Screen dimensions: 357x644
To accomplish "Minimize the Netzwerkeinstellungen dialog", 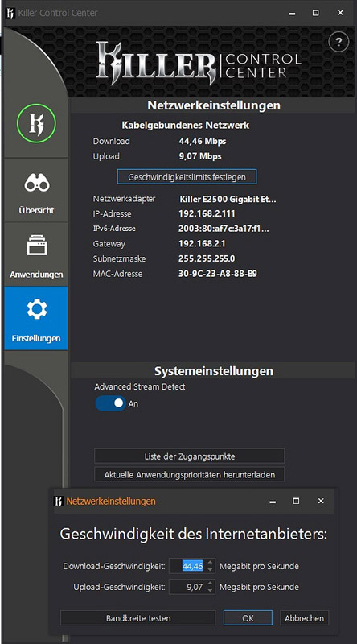I will point(273,501).
